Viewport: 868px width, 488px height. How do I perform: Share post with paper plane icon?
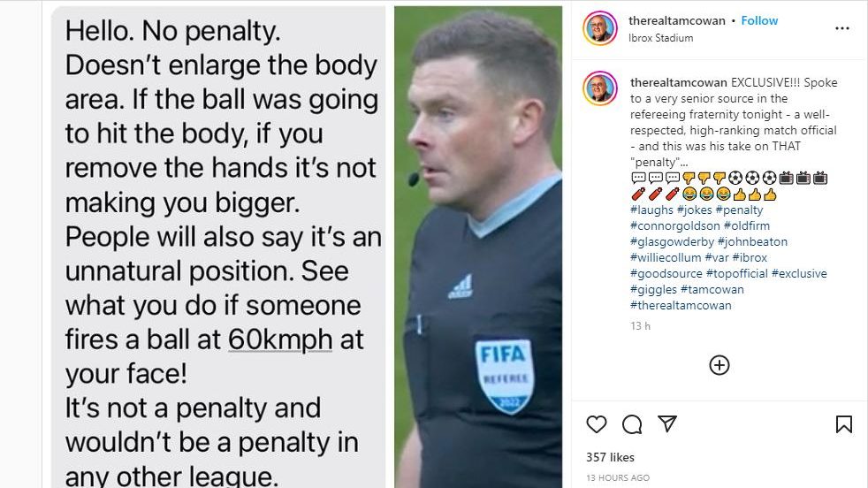667,423
